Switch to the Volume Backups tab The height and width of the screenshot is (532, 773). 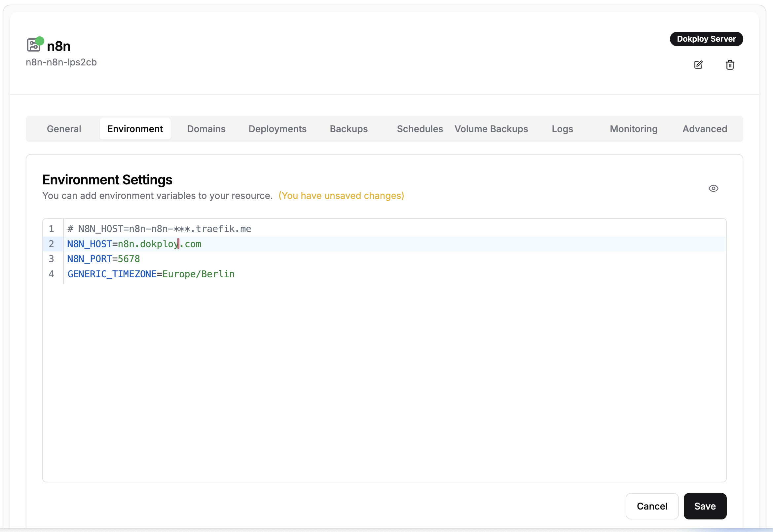[491, 129]
